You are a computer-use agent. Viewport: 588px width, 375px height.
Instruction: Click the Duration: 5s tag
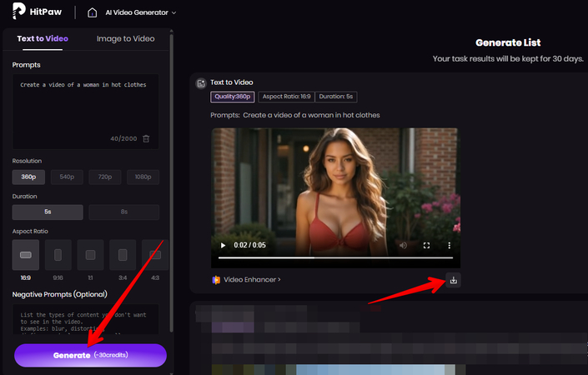coord(336,97)
